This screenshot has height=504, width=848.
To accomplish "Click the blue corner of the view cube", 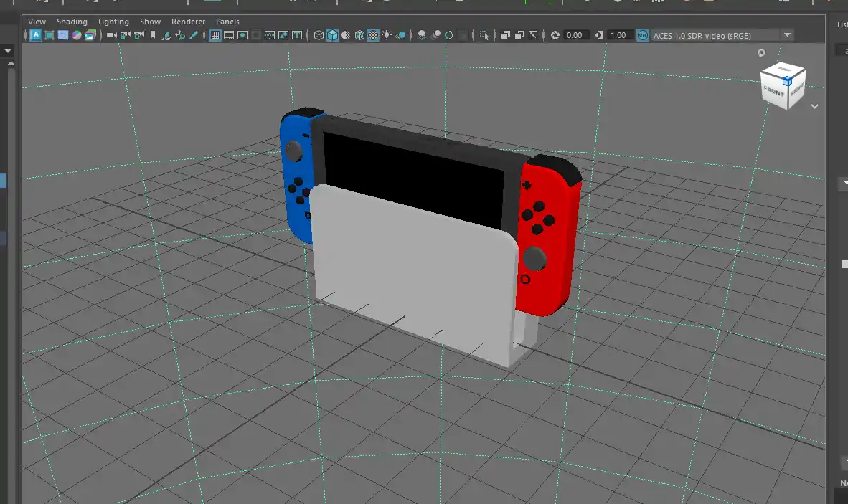I will (x=788, y=81).
